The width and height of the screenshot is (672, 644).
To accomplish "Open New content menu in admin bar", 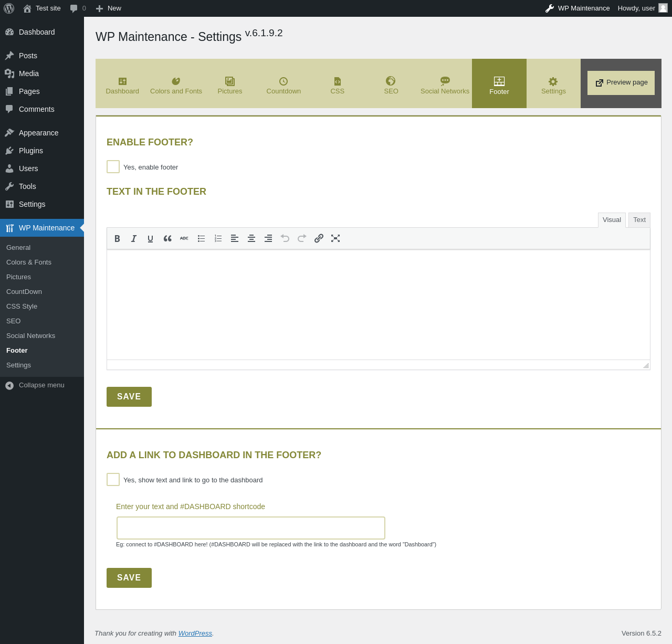I will (108, 8).
